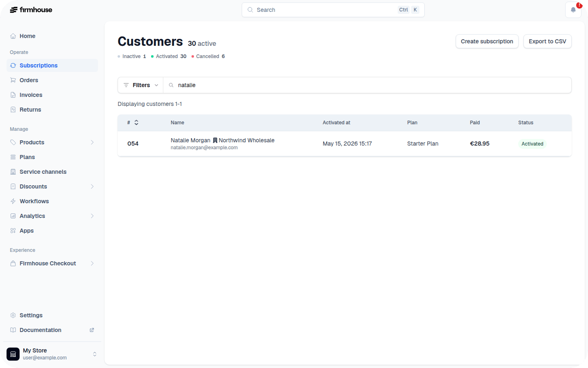Screen dimensions: 588x368
Task: Open Natalie Morgan customer row
Action: (345, 144)
